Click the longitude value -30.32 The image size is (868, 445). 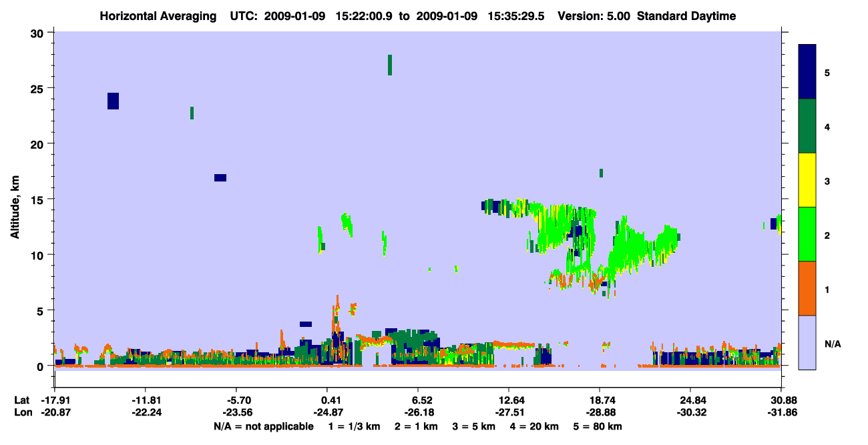click(x=690, y=412)
